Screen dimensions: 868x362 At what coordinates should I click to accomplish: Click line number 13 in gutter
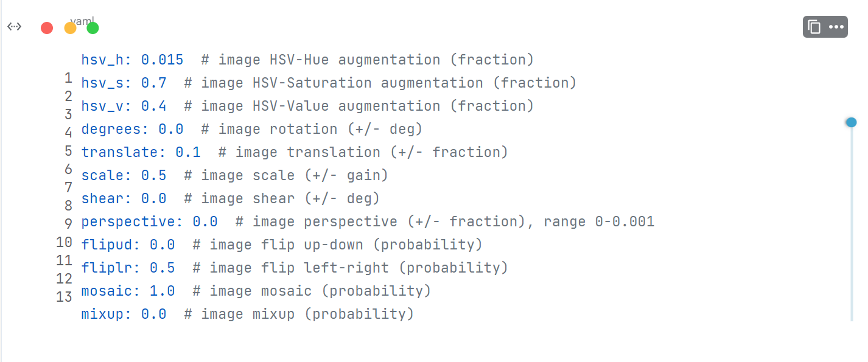64,296
